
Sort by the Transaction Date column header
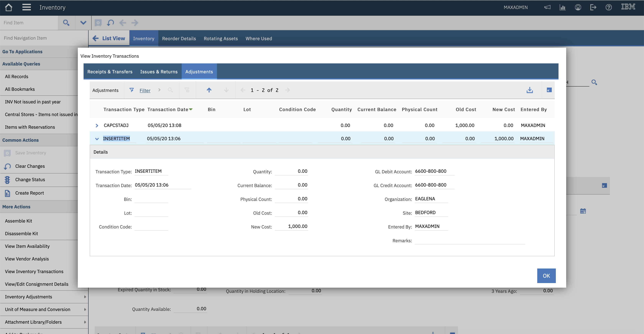click(x=168, y=109)
